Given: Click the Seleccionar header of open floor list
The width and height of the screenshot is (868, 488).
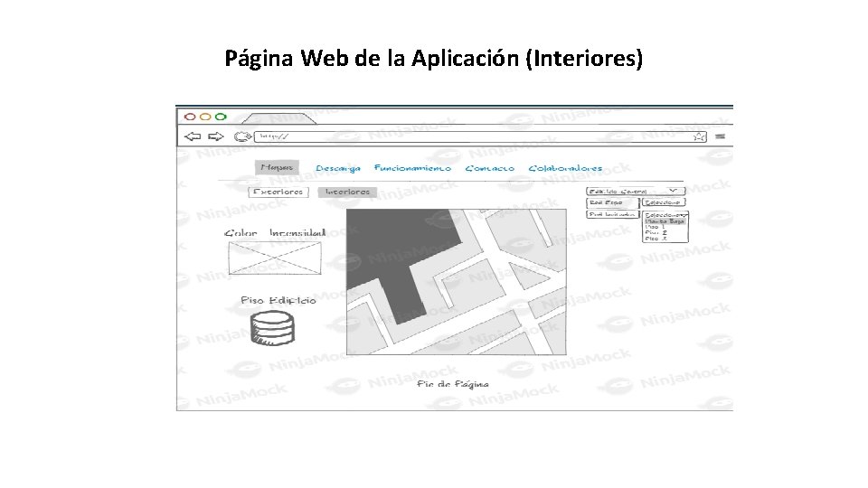Looking at the screenshot, I should click(665, 215).
